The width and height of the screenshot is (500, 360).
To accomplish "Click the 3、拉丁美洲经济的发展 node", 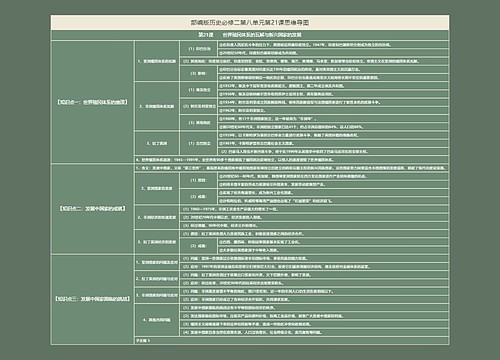I will 157,242.
